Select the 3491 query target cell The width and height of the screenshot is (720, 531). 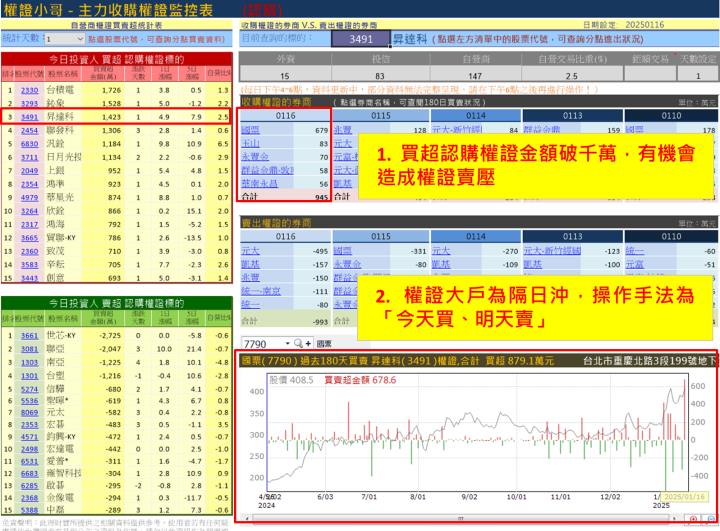(x=360, y=39)
